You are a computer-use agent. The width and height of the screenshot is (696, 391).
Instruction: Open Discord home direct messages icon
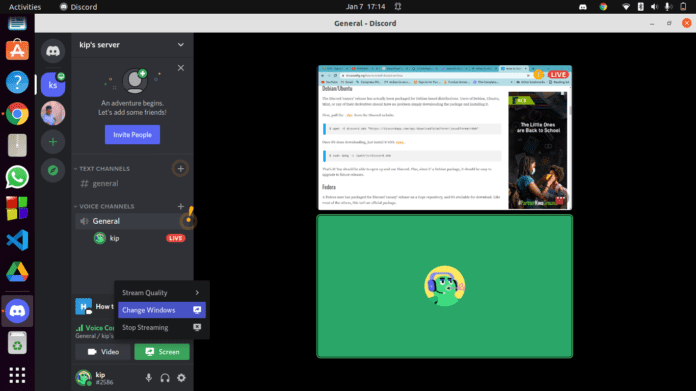click(53, 51)
